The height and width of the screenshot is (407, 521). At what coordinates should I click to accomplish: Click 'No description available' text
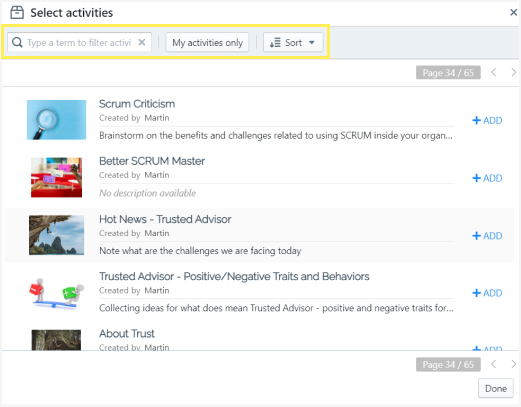(x=147, y=193)
